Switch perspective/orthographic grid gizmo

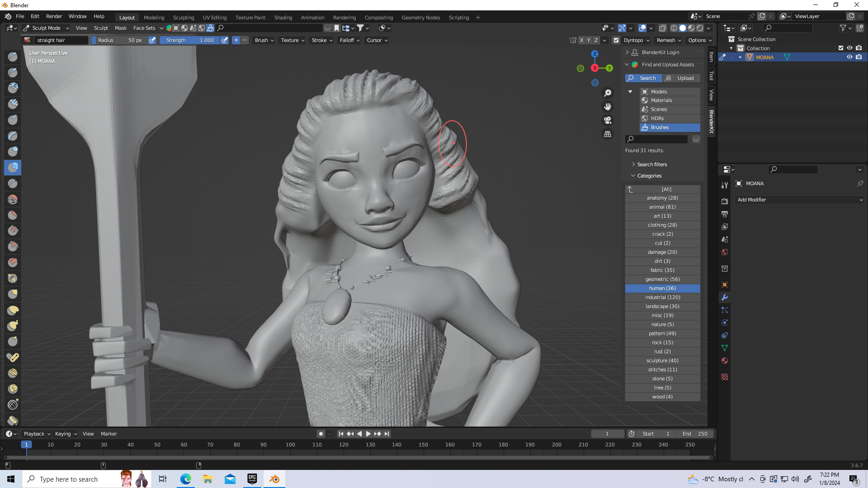tap(608, 134)
